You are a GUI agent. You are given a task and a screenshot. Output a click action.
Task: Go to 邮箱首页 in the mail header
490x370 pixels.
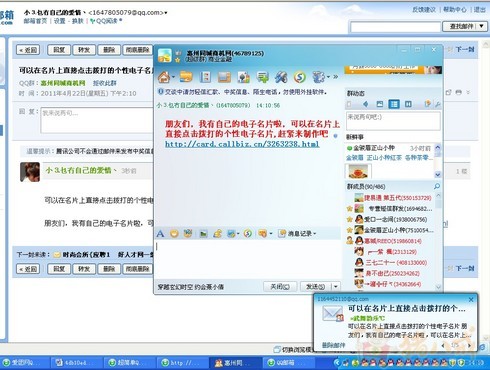[x=35, y=21]
